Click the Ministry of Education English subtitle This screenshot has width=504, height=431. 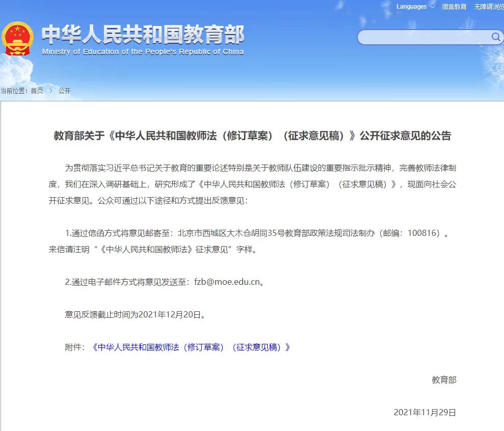point(143,52)
